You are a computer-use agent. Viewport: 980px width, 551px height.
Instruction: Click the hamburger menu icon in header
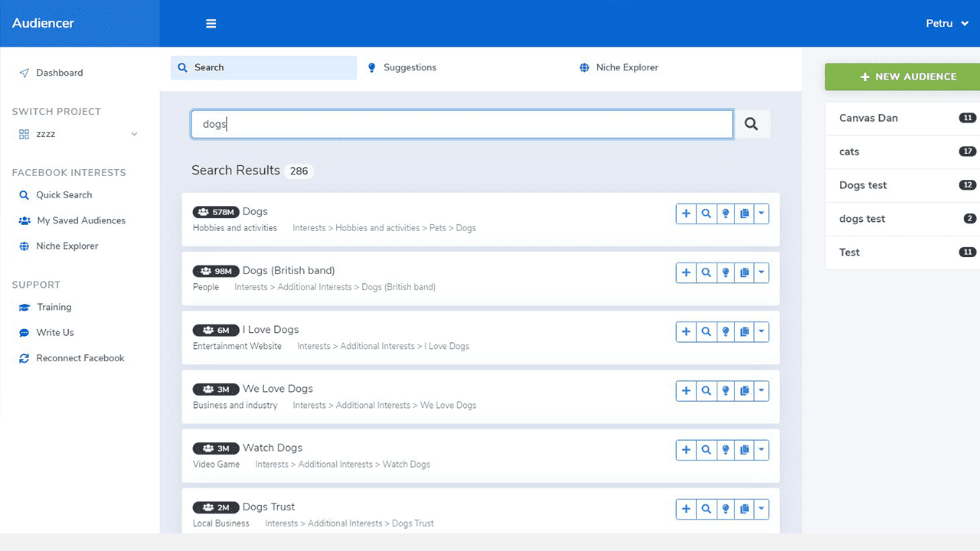click(x=211, y=24)
